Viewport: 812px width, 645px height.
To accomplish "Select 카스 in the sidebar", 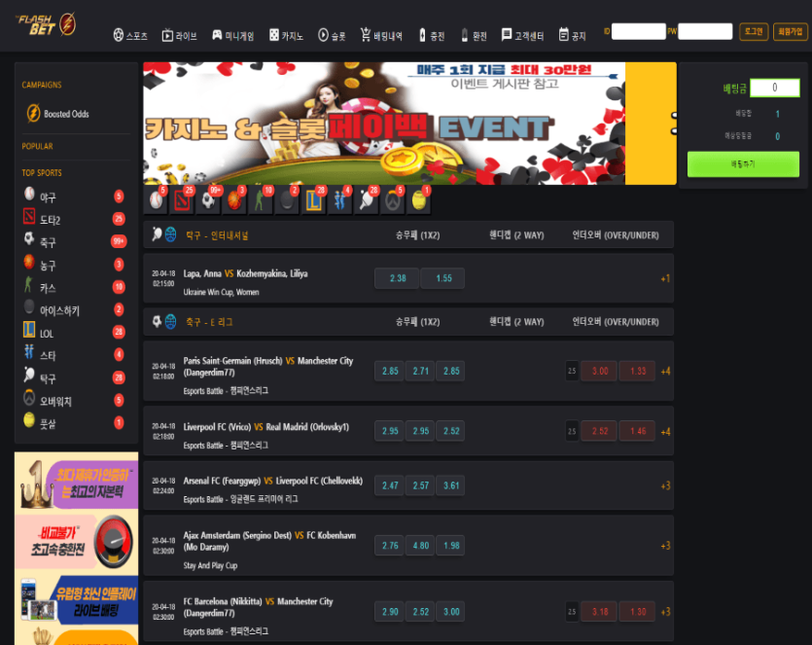I will (75, 287).
